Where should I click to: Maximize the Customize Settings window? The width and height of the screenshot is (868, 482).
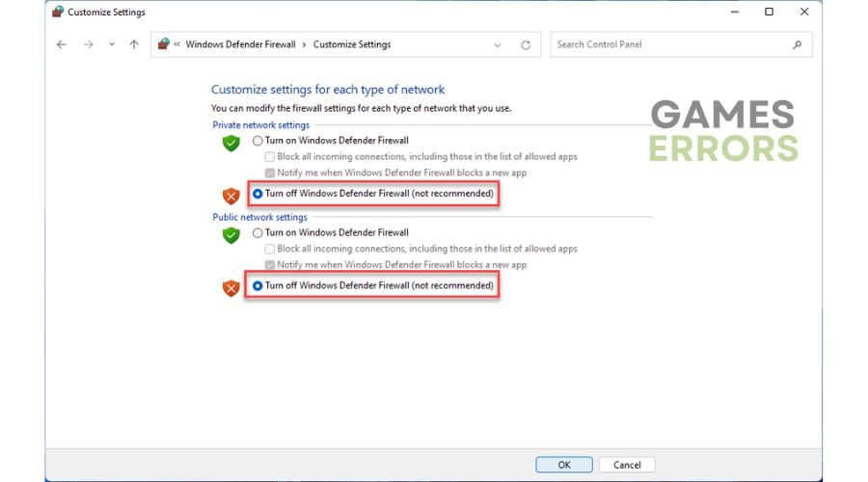(x=769, y=12)
